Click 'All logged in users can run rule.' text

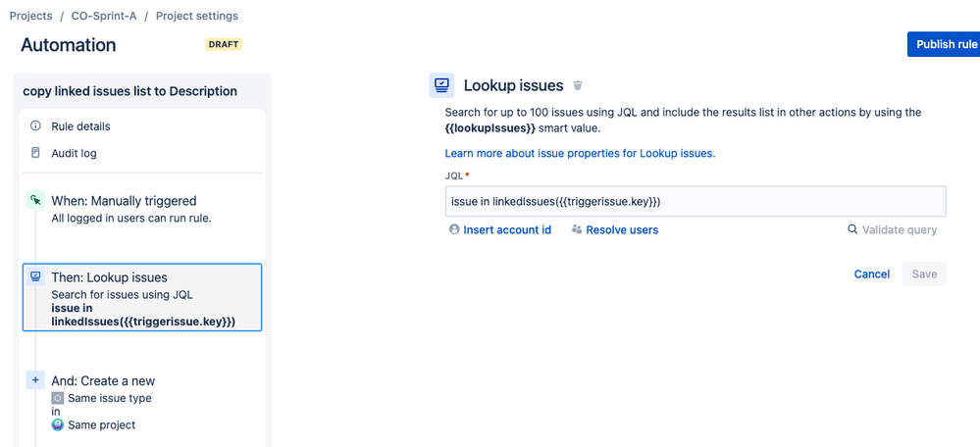[x=131, y=219]
